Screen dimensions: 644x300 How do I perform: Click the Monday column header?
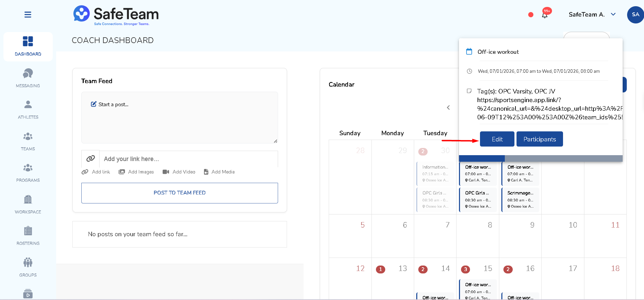(392, 133)
